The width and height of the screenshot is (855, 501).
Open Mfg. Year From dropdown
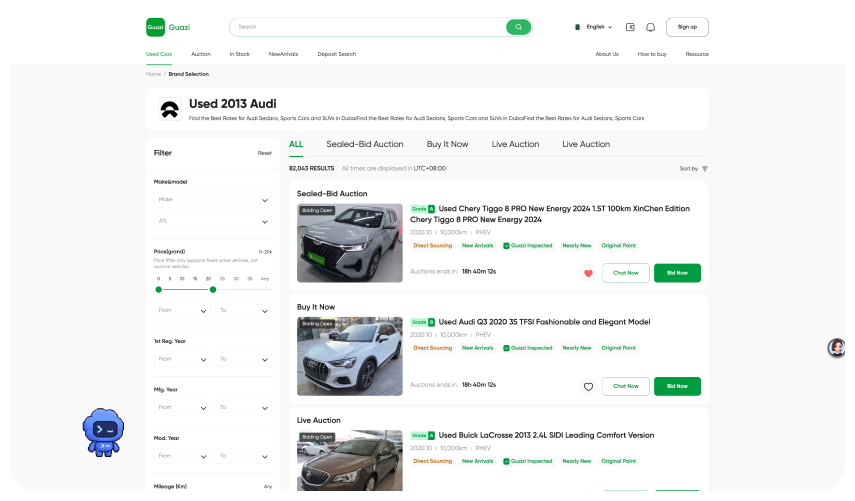click(x=182, y=408)
